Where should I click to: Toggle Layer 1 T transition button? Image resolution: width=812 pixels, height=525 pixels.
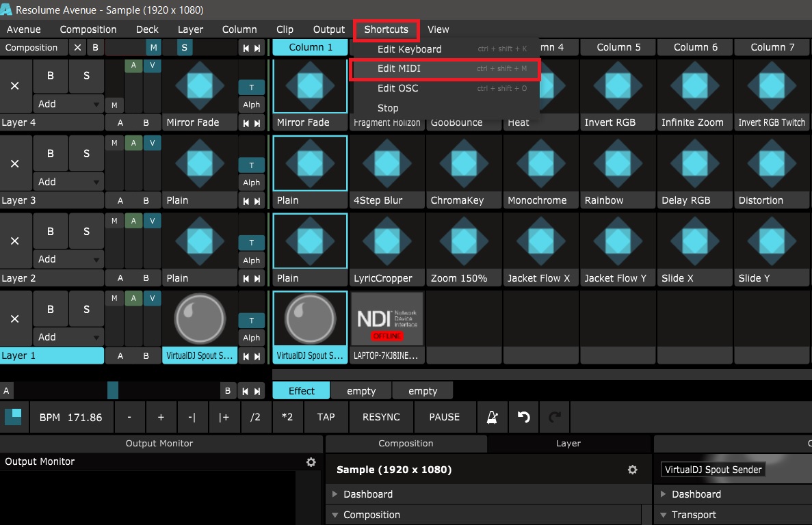pyautogui.click(x=252, y=321)
